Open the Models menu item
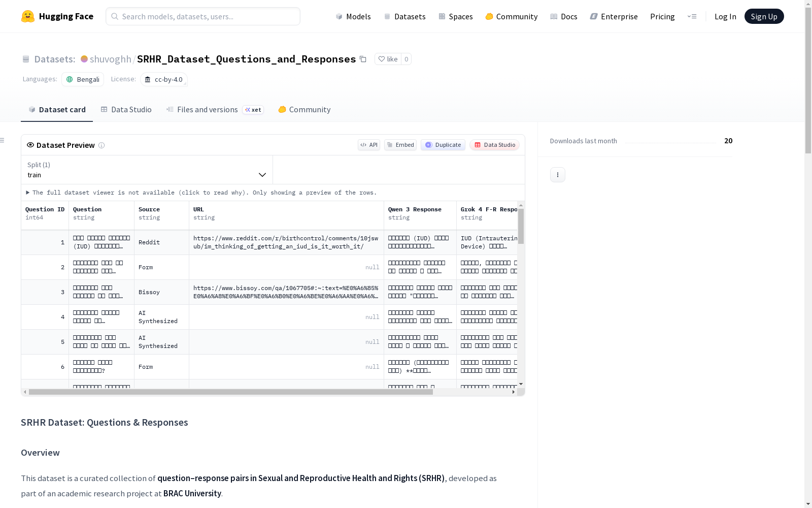812x508 pixels. [x=353, y=16]
